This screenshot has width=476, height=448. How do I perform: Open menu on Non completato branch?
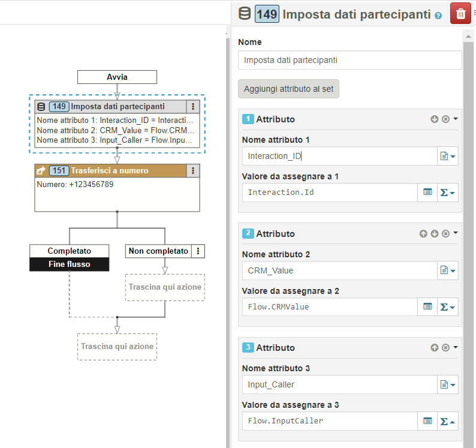[x=198, y=251]
